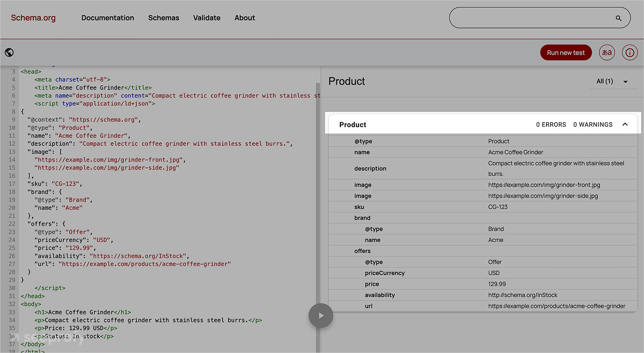
Task: Switch to the Validate tab
Action: click(x=207, y=18)
